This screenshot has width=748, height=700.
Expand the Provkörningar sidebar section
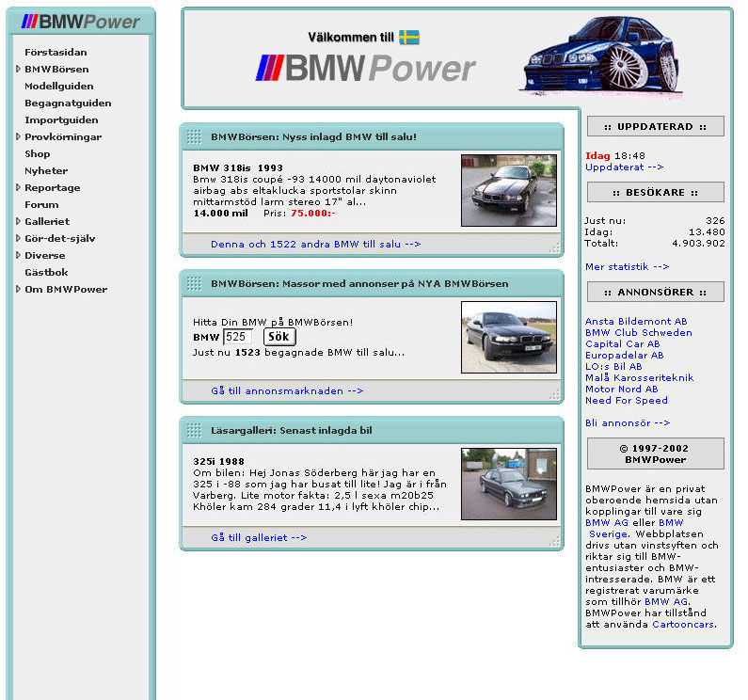19,137
